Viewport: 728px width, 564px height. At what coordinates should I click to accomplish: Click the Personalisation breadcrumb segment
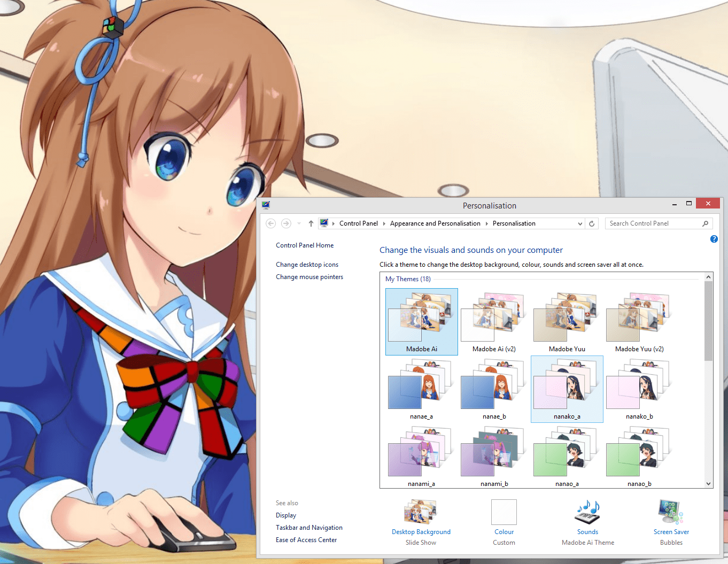click(514, 223)
